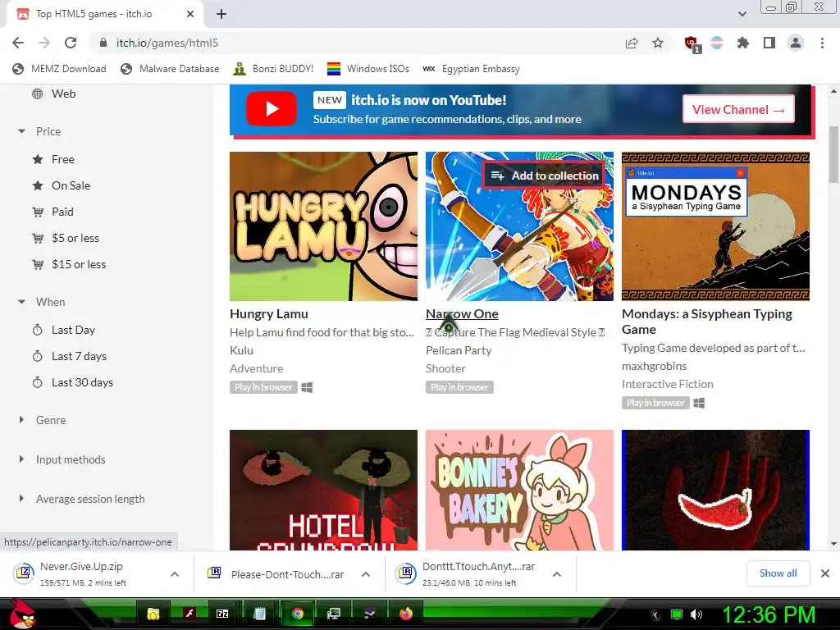Open Bonnie's Bakery game thumbnail
This screenshot has width=840, height=630.
click(519, 491)
